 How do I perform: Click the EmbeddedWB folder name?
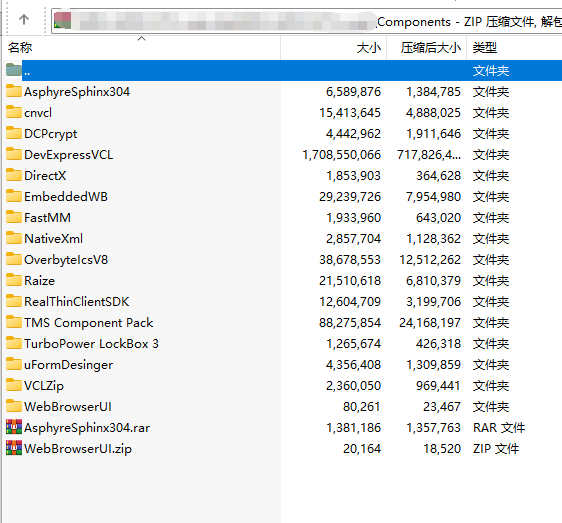point(66,197)
